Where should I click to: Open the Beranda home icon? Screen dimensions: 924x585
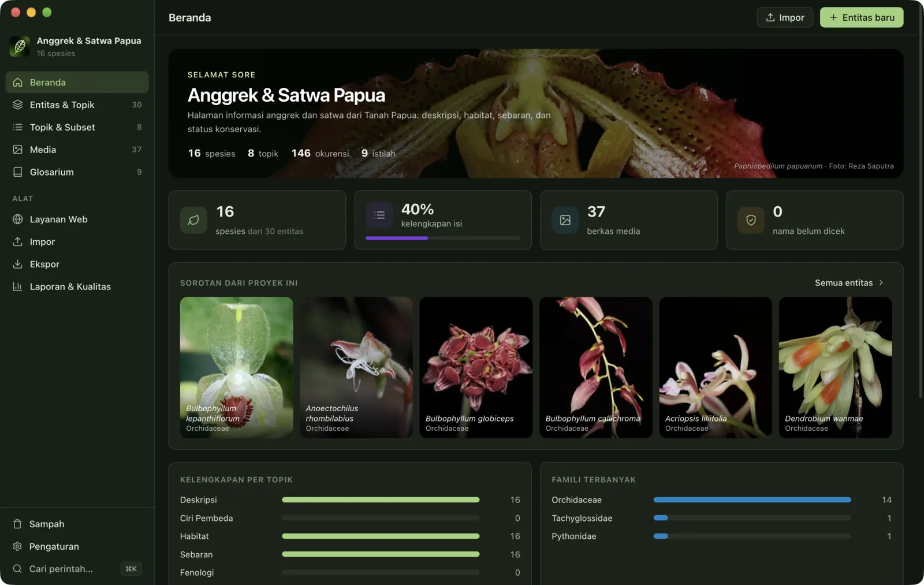pos(18,83)
